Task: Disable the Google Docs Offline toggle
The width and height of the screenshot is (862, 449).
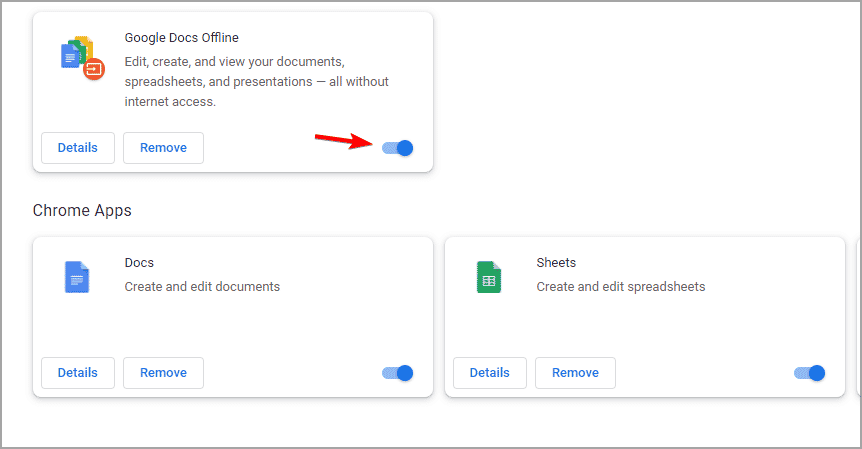Action: (397, 148)
